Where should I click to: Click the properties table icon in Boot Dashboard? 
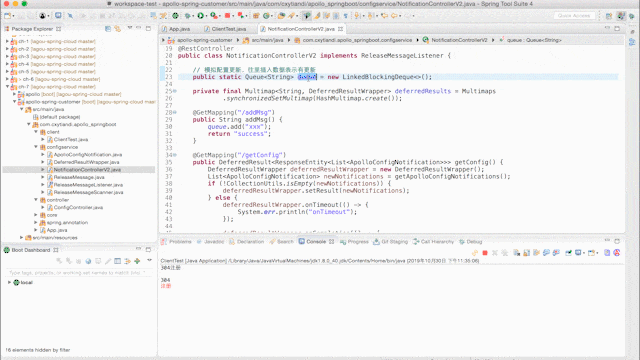pos(118,261)
